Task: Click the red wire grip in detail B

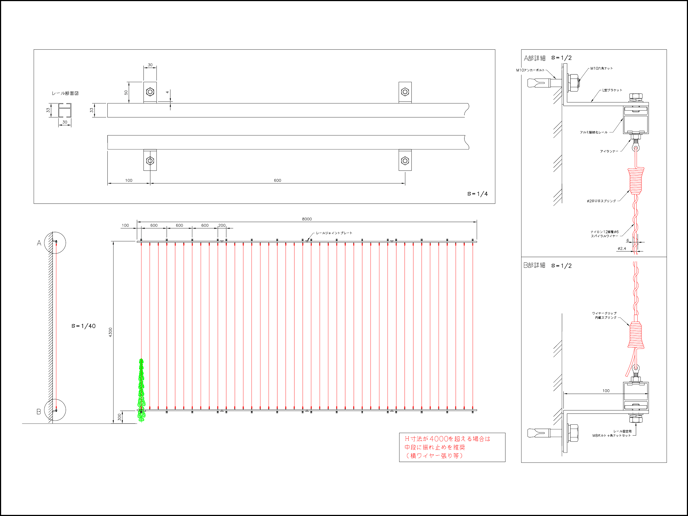Action: point(637,335)
